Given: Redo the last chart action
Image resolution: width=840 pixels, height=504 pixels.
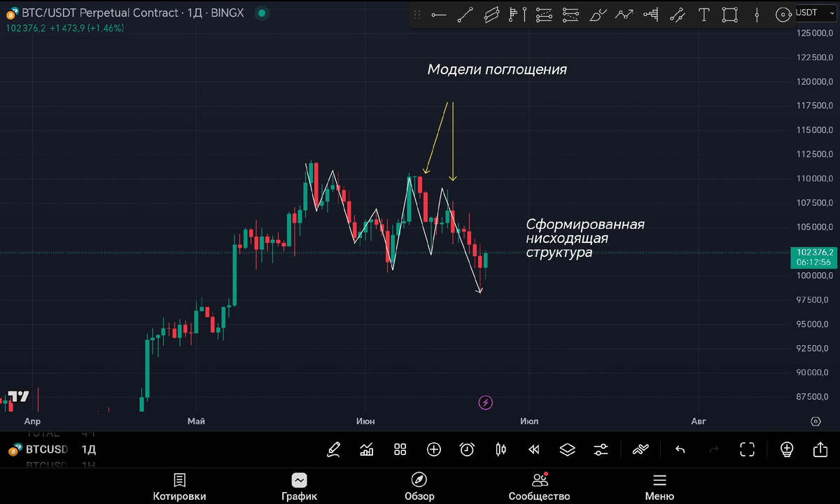Looking at the screenshot, I should pyautogui.click(x=713, y=449).
